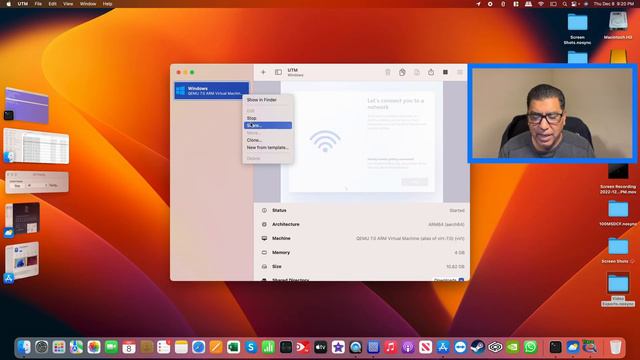Click the clone icon in UTM toolbar
Image resolution: width=640 pixels, height=360 pixels.
(402, 72)
